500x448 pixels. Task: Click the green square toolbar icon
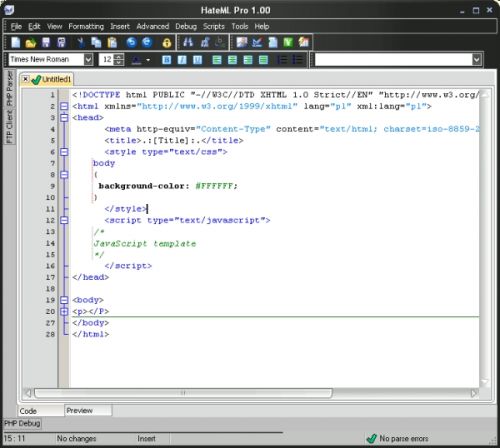click(288, 42)
